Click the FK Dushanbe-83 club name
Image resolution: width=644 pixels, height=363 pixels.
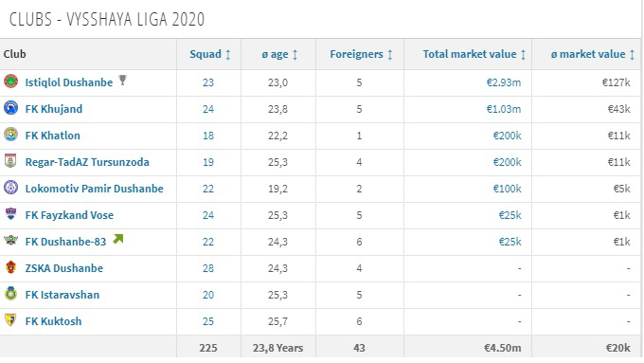click(x=65, y=242)
